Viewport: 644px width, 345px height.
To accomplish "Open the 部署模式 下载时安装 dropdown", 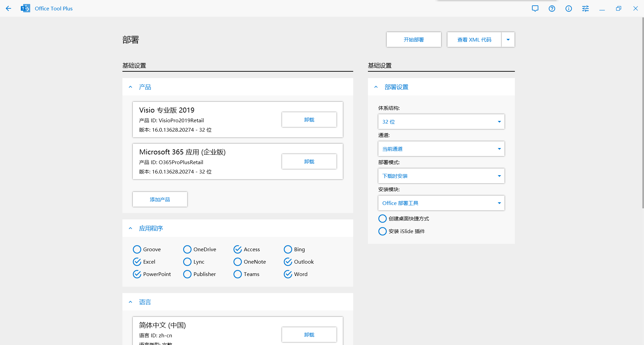I will 441,176.
